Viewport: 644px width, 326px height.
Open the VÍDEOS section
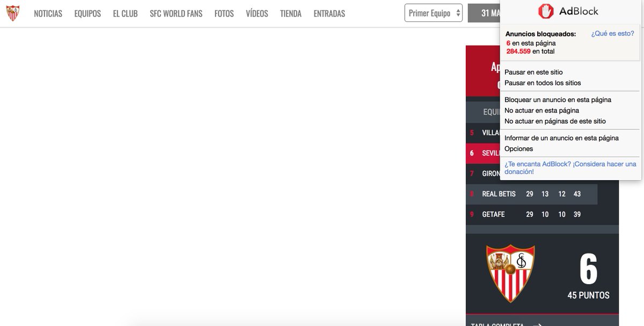pos(257,13)
